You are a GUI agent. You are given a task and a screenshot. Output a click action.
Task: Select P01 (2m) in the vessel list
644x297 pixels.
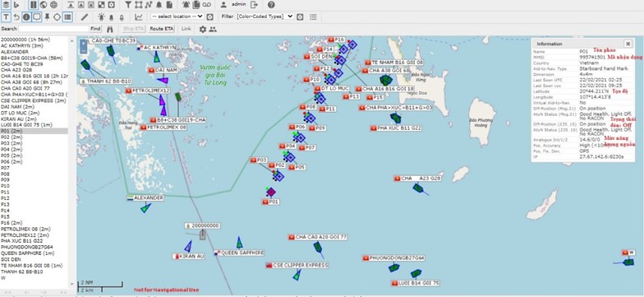pos(34,131)
